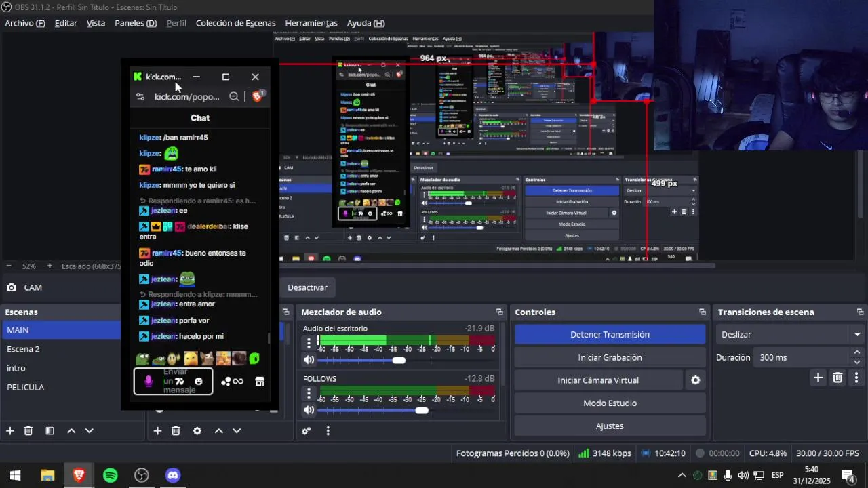Move selected source up arrow

[x=219, y=431]
